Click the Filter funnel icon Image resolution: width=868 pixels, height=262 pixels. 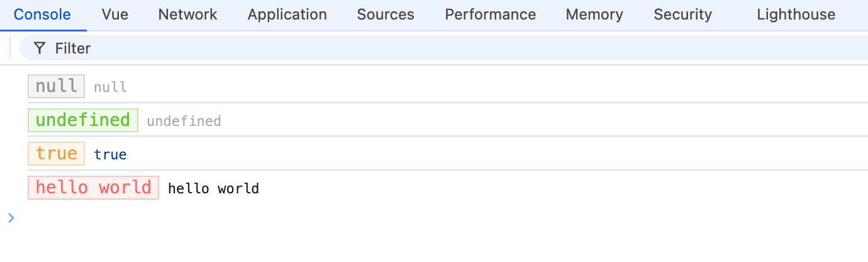[40, 48]
